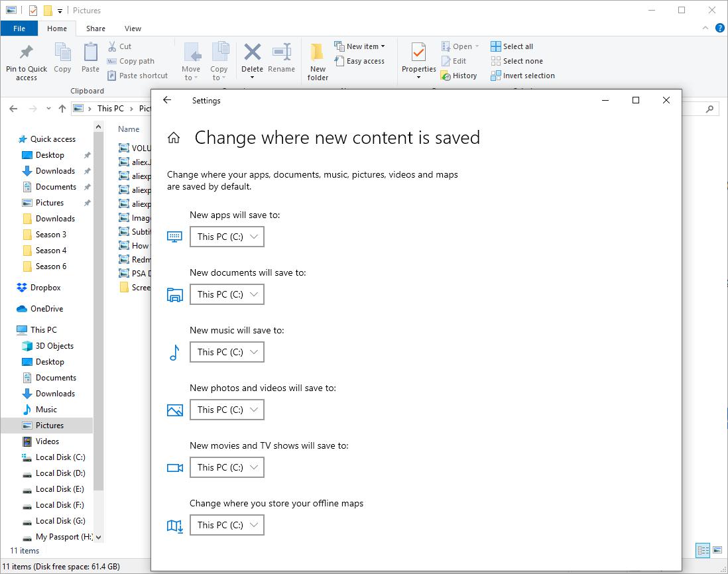
Task: Click navigation pane scroll down arrow
Action: 98,538
